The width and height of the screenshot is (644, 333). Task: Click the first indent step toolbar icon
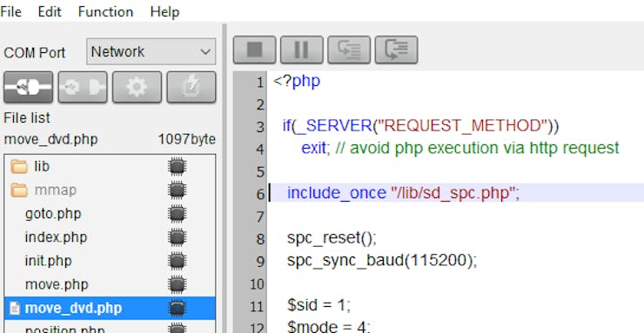coord(349,50)
